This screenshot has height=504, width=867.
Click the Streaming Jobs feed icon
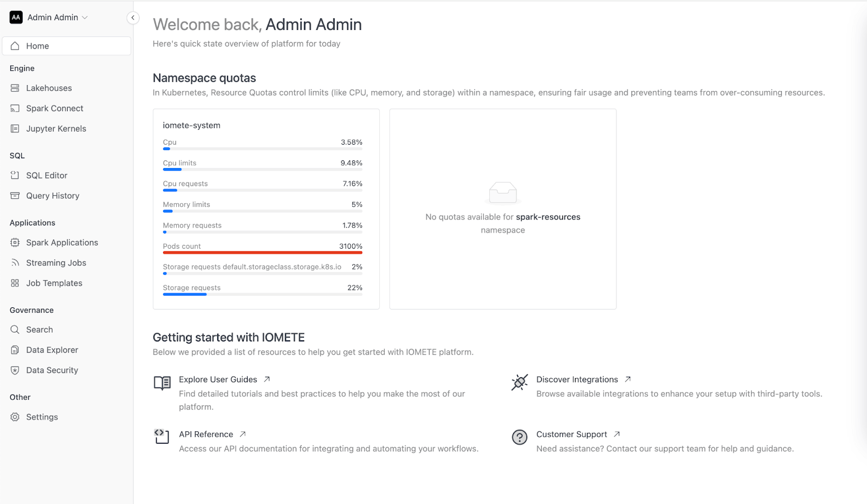point(15,263)
